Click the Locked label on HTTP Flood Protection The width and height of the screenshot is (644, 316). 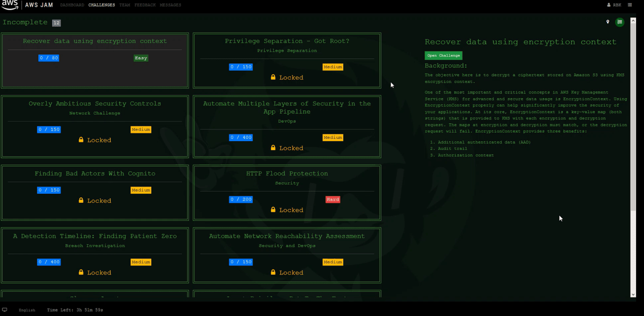tap(291, 210)
